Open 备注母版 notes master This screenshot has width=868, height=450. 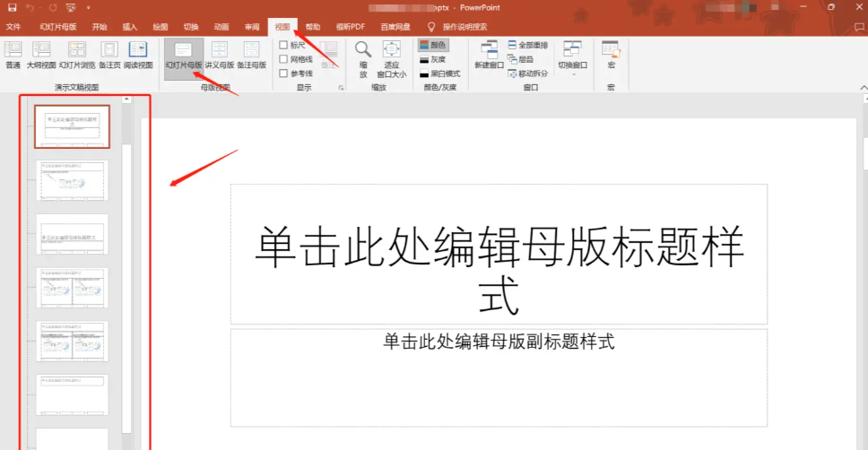(251, 55)
